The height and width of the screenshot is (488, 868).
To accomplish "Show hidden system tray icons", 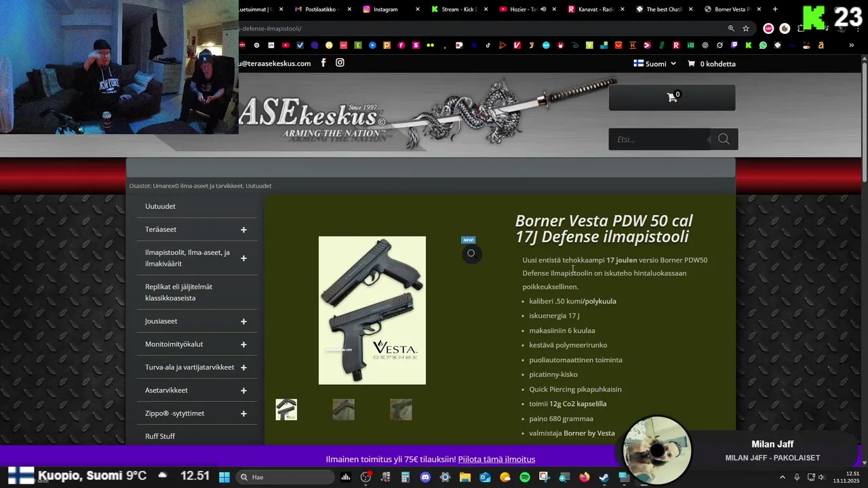I will [x=783, y=477].
